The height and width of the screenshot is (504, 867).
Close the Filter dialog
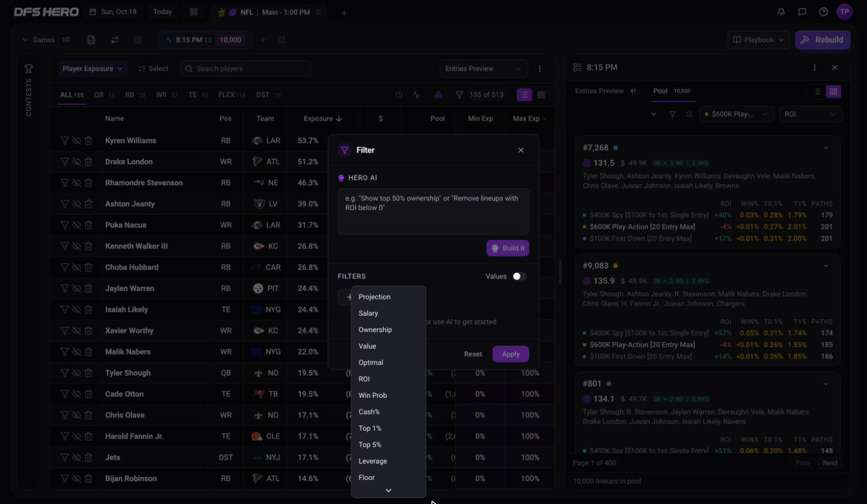[521, 150]
